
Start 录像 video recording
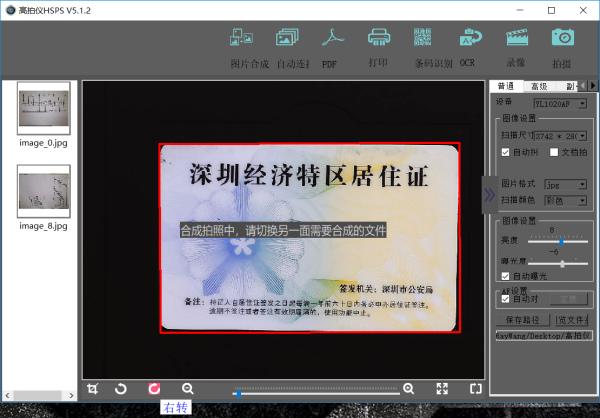pyautogui.click(x=517, y=37)
